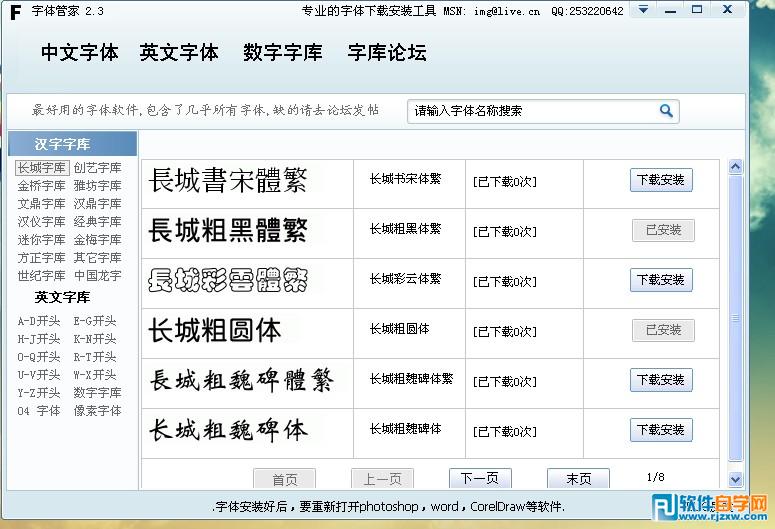Click the 长城书宋体繁 font name text
The height and width of the screenshot is (529, 775).
click(405, 178)
